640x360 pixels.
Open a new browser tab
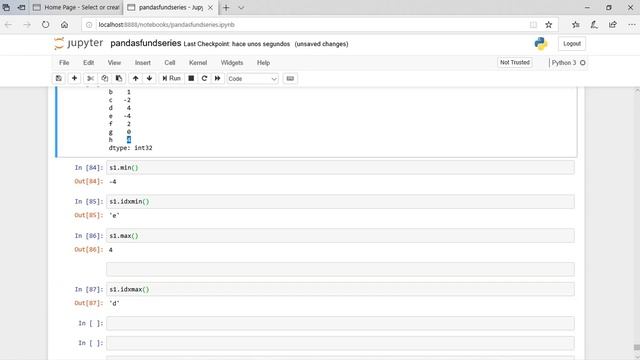coord(226,7)
